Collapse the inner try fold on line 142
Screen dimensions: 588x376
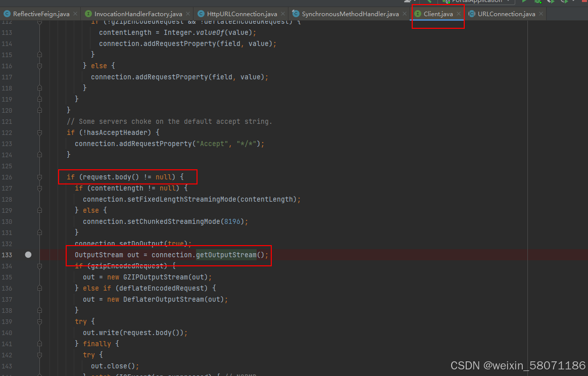coord(39,355)
